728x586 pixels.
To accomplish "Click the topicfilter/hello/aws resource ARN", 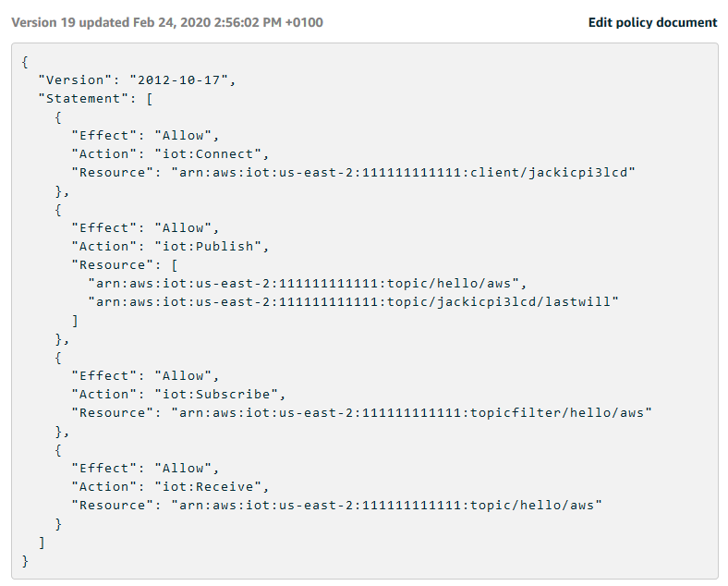I will [x=411, y=413].
